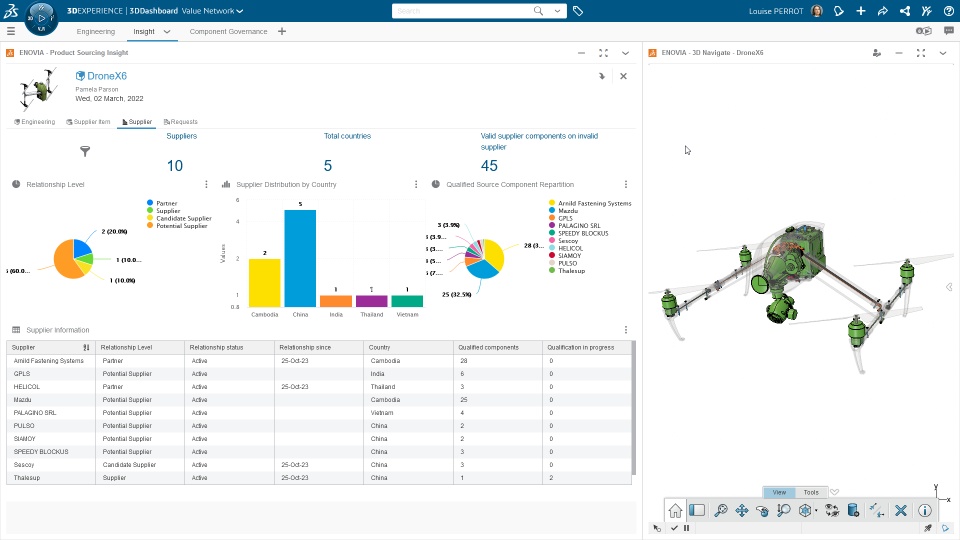Expand the Value Network dashboard dropdown

pyautogui.click(x=239, y=11)
